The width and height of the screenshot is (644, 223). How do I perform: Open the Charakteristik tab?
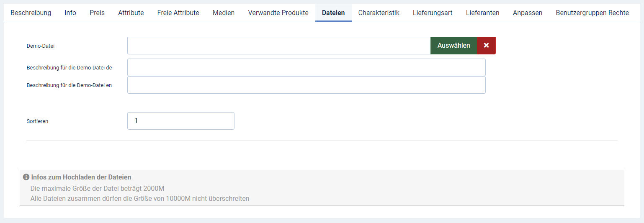pos(379,13)
